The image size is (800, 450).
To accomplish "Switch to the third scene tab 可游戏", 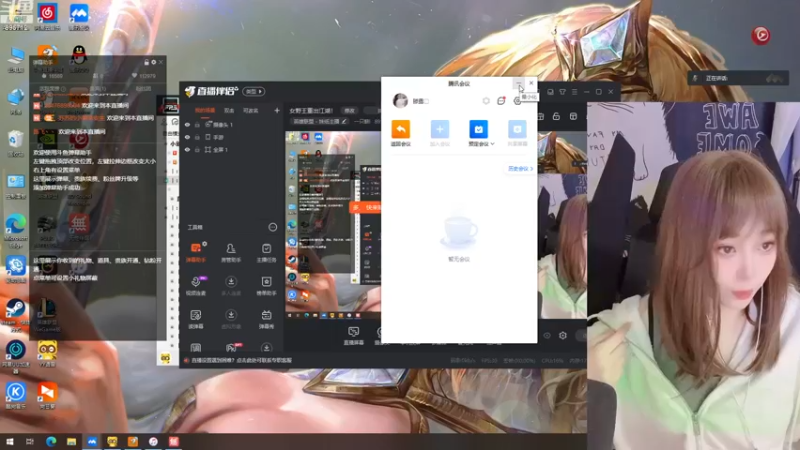I will point(251,110).
